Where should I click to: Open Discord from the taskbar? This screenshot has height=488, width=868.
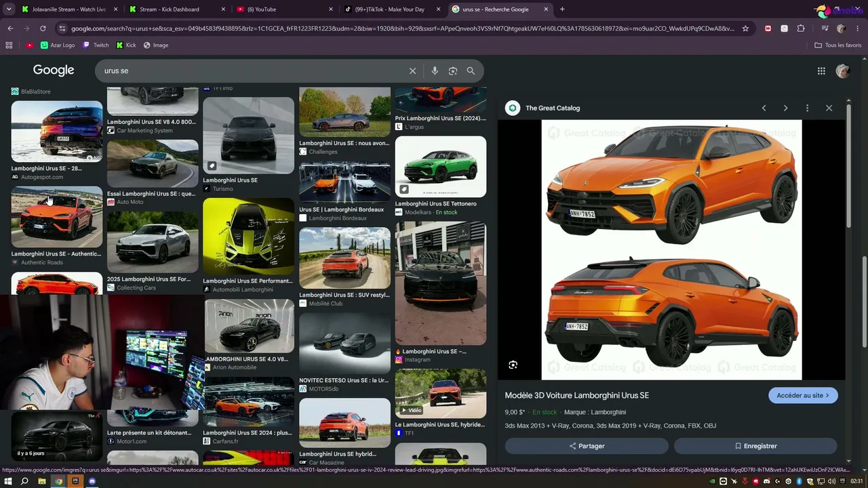[x=92, y=481]
